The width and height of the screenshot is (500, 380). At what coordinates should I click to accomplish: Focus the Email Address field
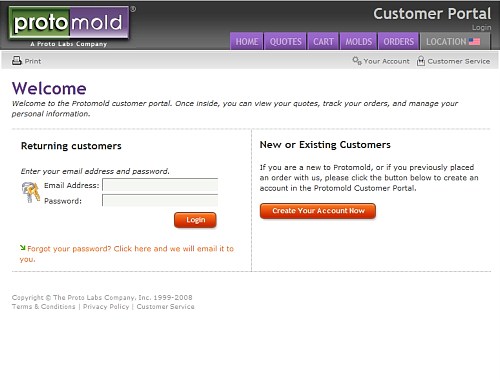(x=160, y=185)
